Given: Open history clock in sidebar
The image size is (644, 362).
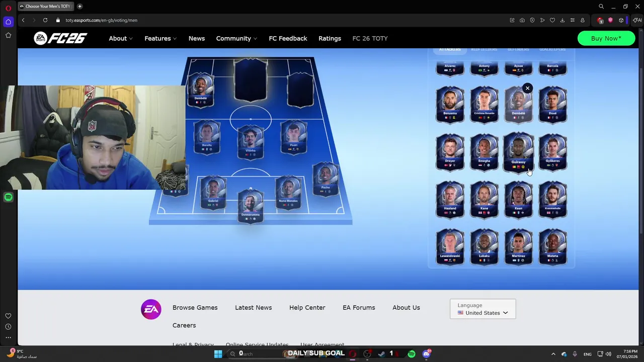Looking at the screenshot, I should tap(8, 327).
